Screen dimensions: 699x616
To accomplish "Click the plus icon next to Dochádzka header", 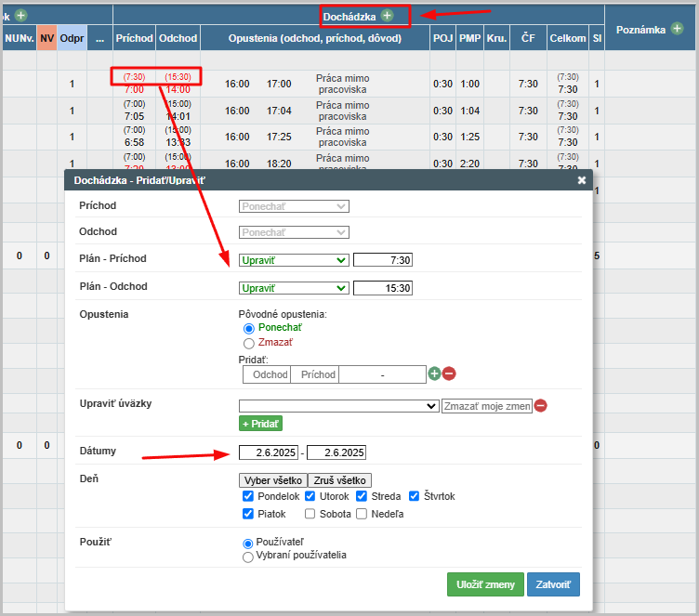I will (388, 16).
